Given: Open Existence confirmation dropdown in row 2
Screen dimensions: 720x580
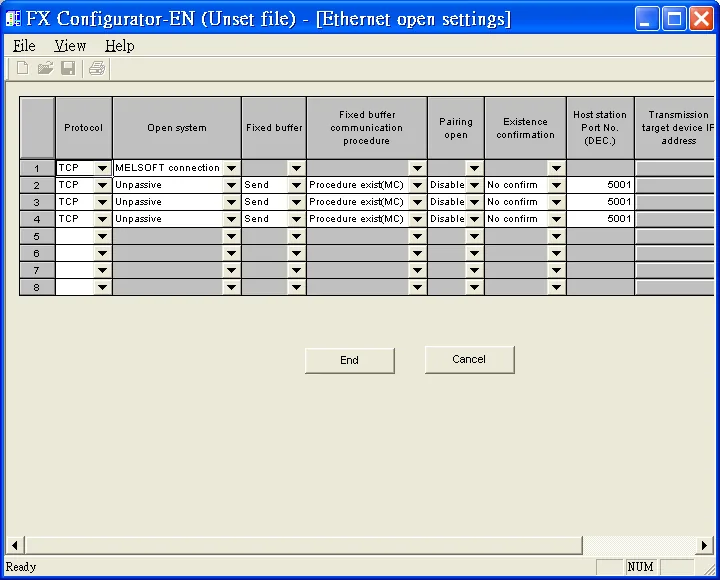Looking at the screenshot, I should tap(557, 185).
